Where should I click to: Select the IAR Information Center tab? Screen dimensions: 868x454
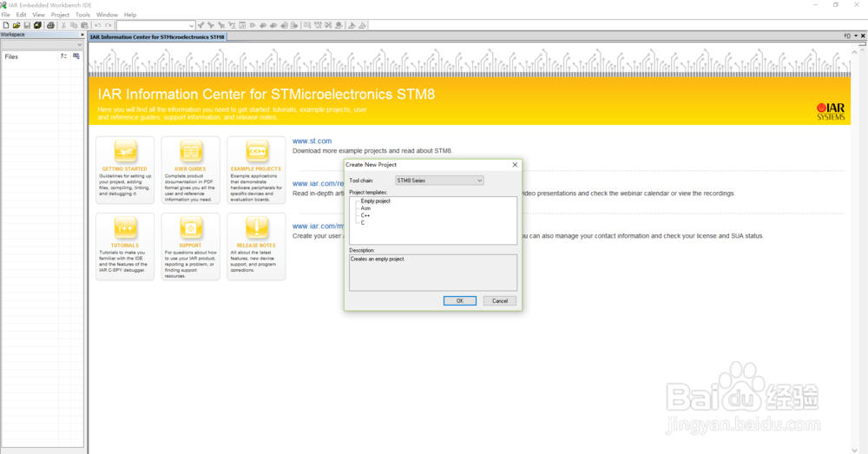tap(157, 37)
